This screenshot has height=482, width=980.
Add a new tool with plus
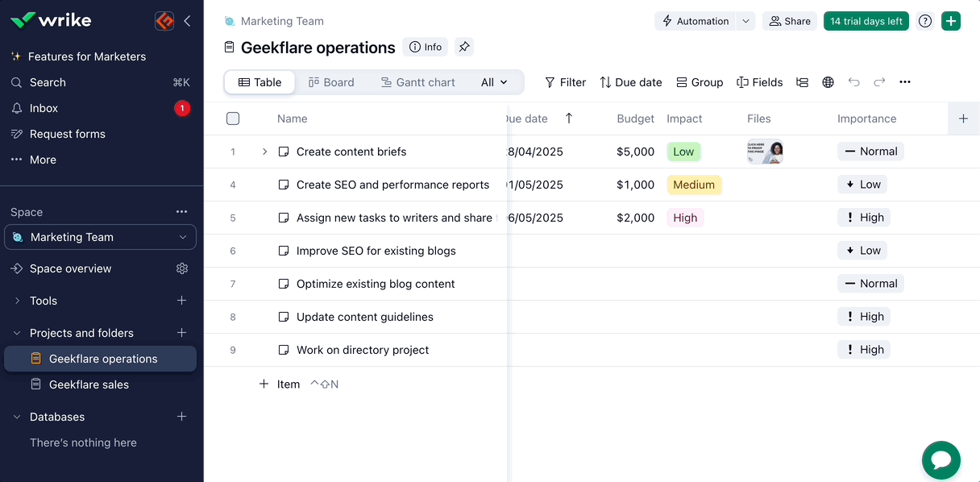coord(181,300)
